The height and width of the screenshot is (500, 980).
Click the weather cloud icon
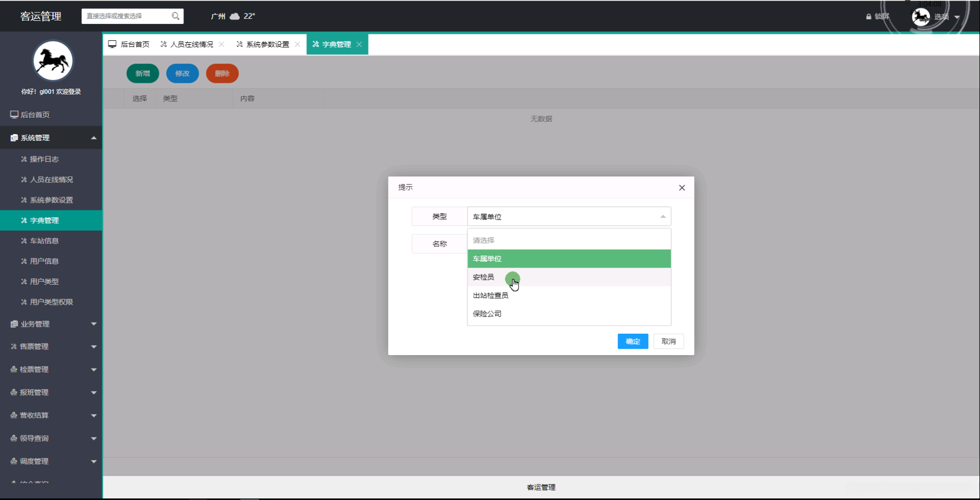coord(235,16)
